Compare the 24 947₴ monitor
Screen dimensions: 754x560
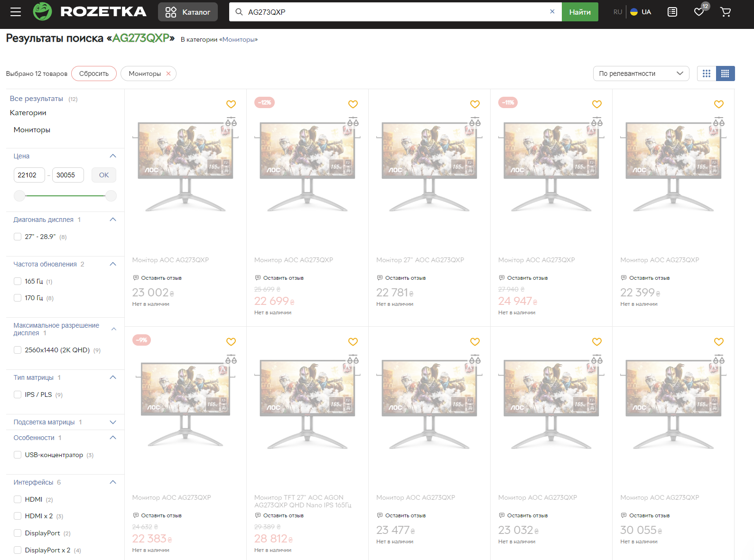(597, 122)
